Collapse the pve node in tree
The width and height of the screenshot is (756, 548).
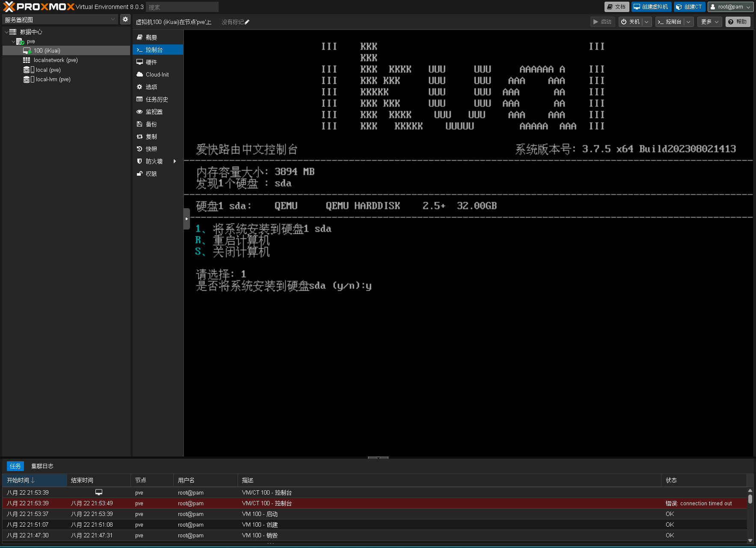(13, 42)
